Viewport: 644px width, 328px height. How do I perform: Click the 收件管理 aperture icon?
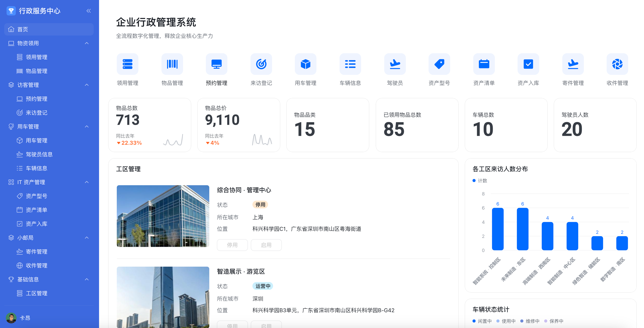click(x=617, y=64)
